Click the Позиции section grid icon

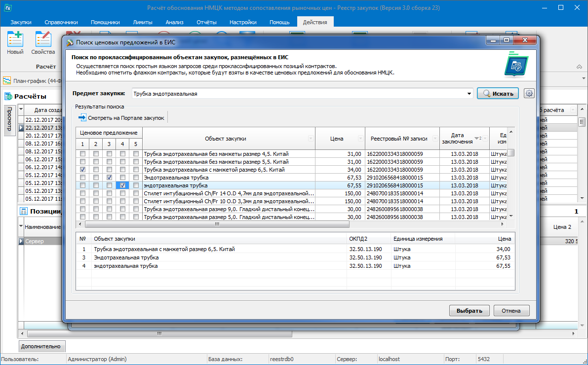[24, 211]
